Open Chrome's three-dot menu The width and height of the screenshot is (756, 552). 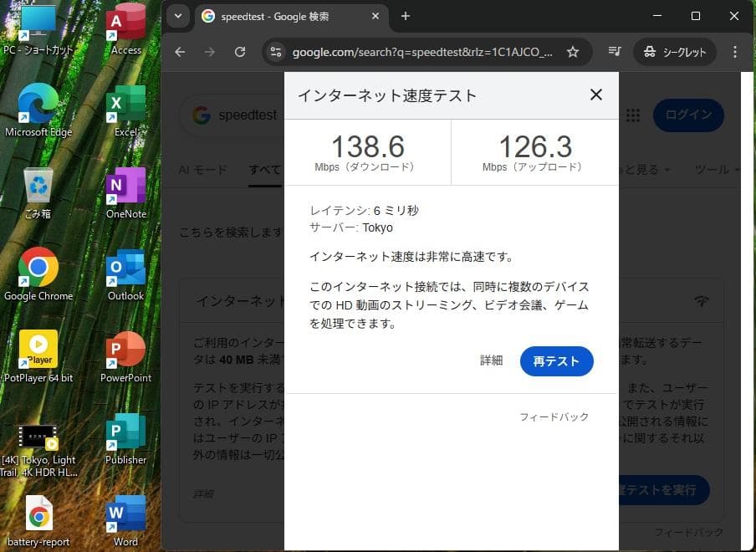coord(734,51)
